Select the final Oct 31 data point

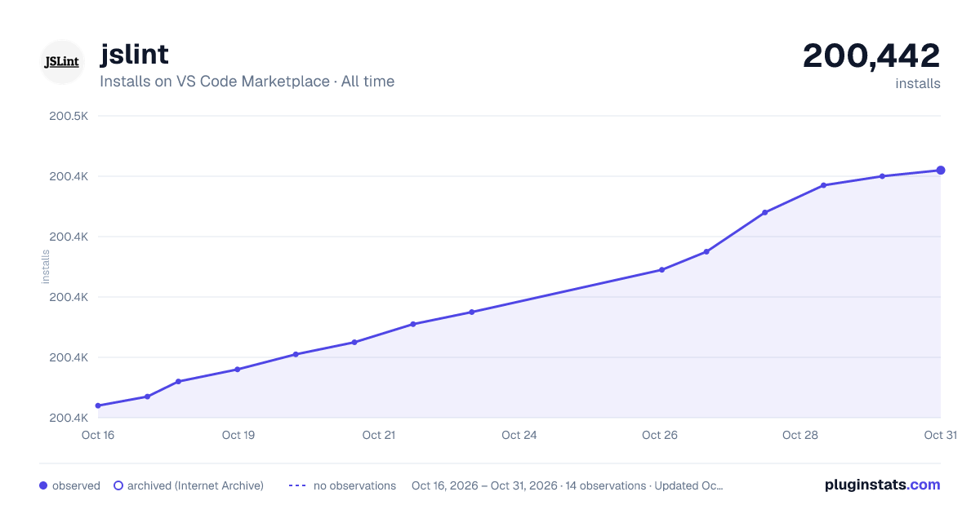click(941, 170)
